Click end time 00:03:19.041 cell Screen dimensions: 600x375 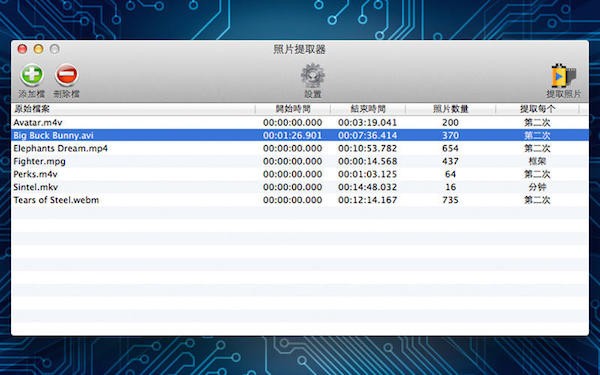[x=368, y=122]
